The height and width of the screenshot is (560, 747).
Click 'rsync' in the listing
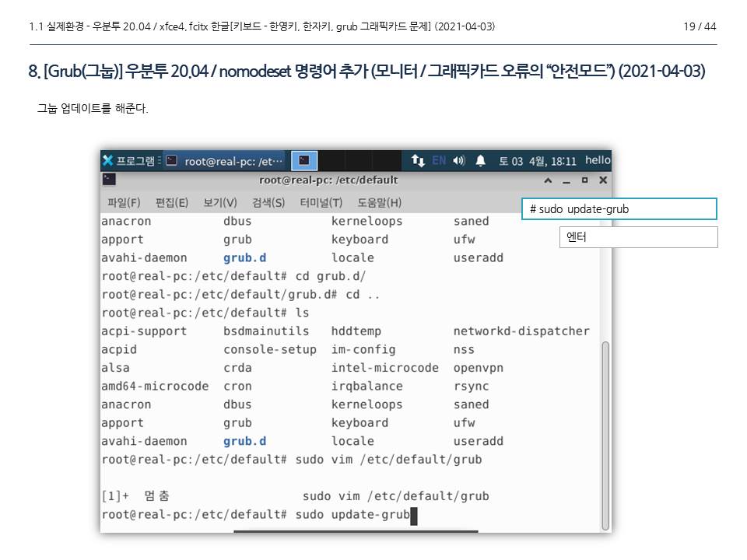(x=472, y=387)
